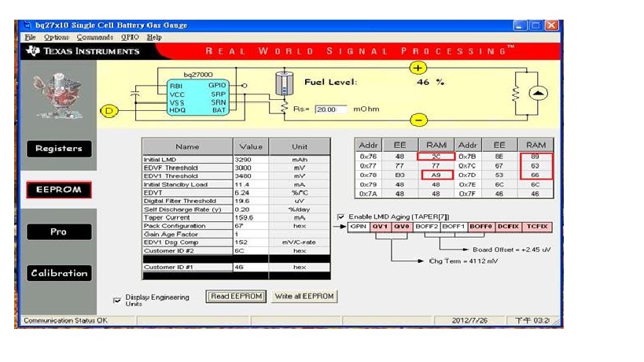644x362 pixels.
Task: Click the Write all EEPROM button
Action: pyautogui.click(x=304, y=296)
